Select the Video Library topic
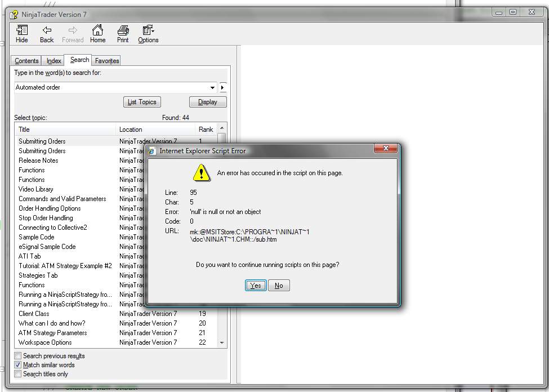The width and height of the screenshot is (549, 392). (x=36, y=189)
